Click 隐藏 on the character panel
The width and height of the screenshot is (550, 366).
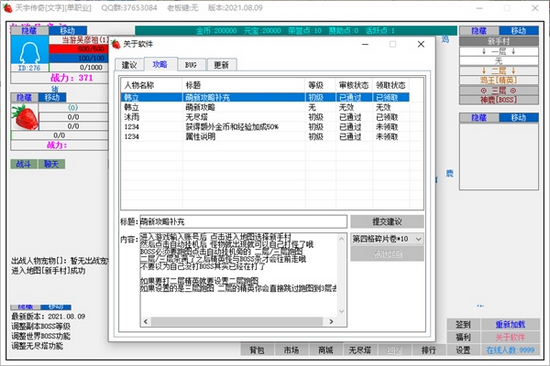click(x=29, y=31)
